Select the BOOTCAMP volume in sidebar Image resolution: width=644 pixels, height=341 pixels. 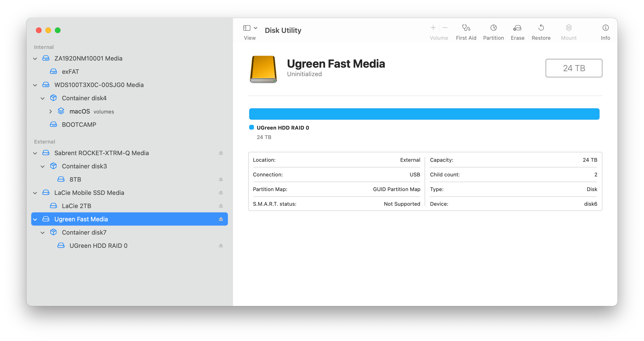[x=79, y=124]
